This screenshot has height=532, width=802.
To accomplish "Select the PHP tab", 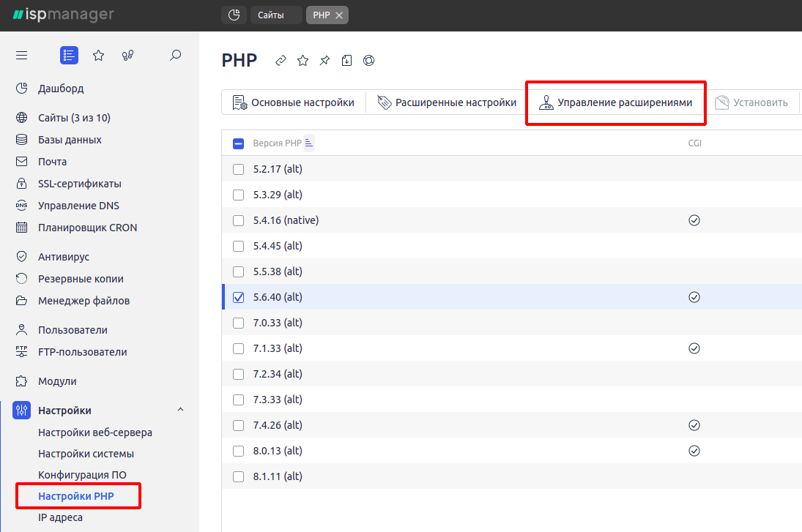I will pyautogui.click(x=322, y=15).
